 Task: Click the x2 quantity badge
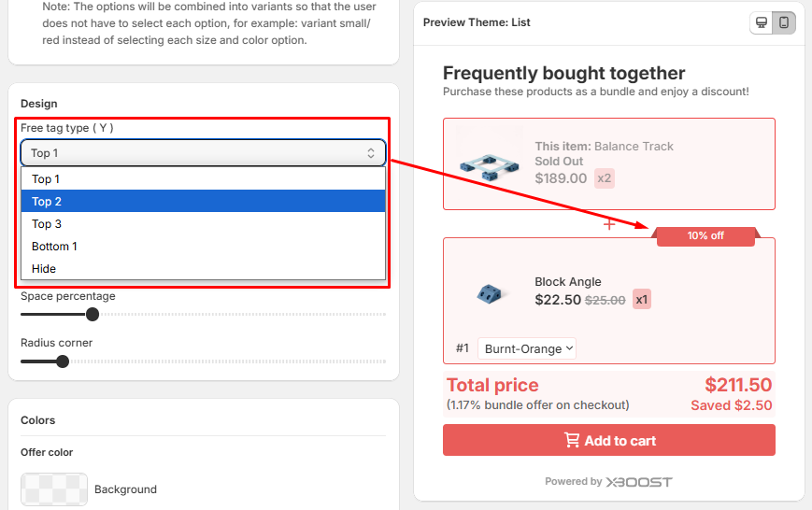coord(605,178)
